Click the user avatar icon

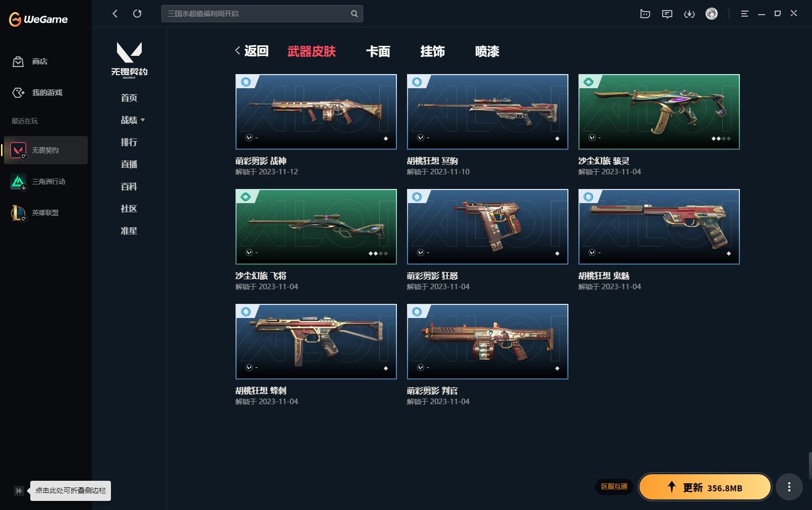click(x=711, y=14)
